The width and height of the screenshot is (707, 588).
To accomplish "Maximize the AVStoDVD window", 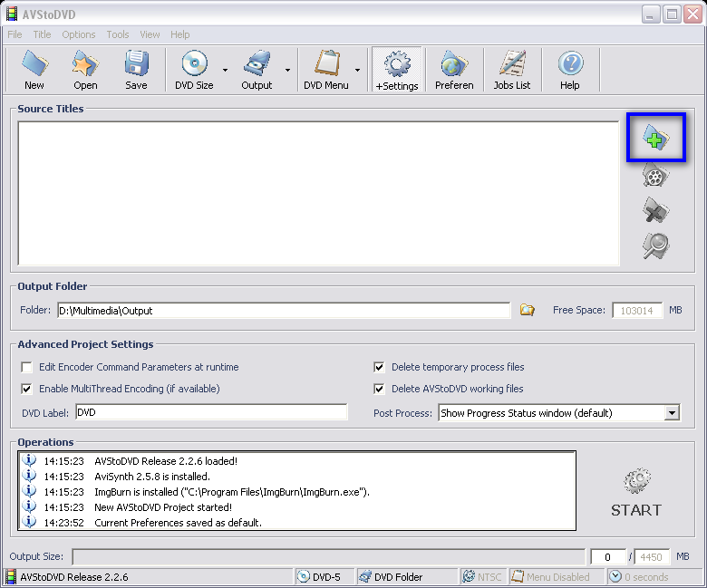I will 672,14.
